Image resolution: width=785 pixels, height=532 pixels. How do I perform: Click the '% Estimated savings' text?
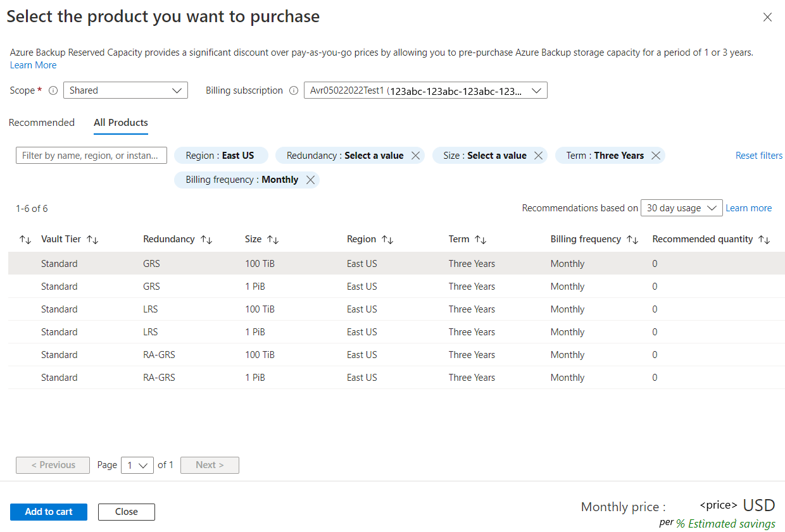coord(725,524)
